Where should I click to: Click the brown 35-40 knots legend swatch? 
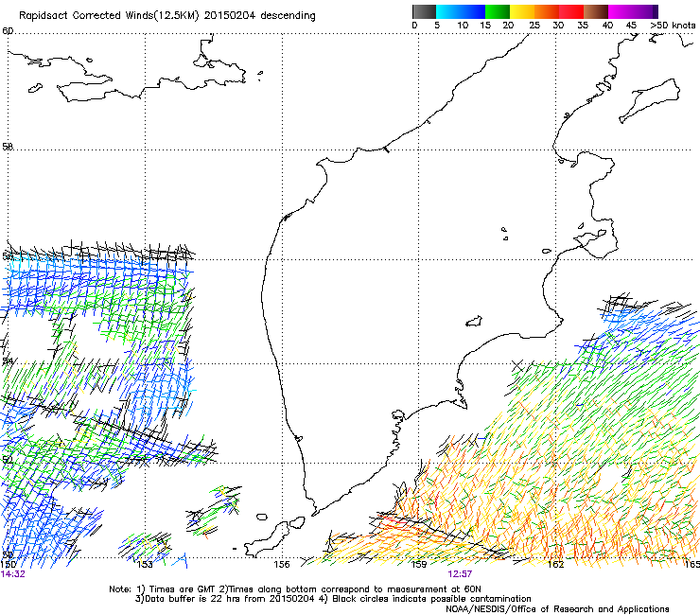[596, 11]
